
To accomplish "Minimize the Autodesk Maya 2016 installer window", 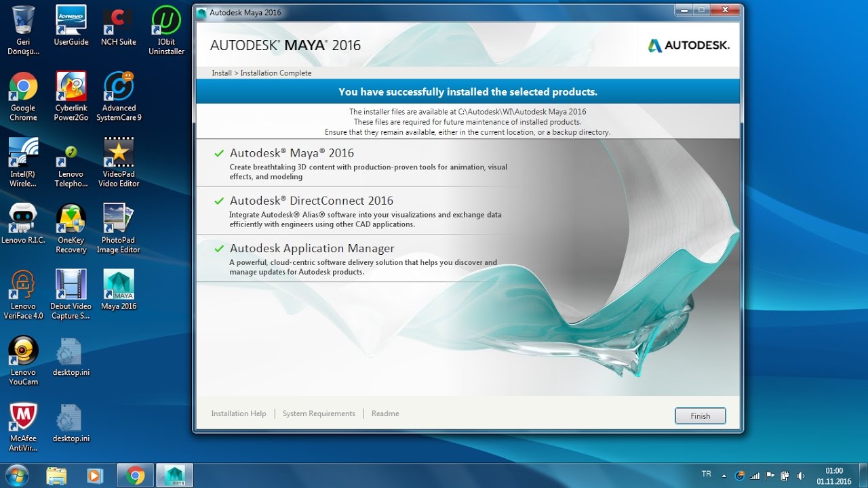I will [684, 10].
